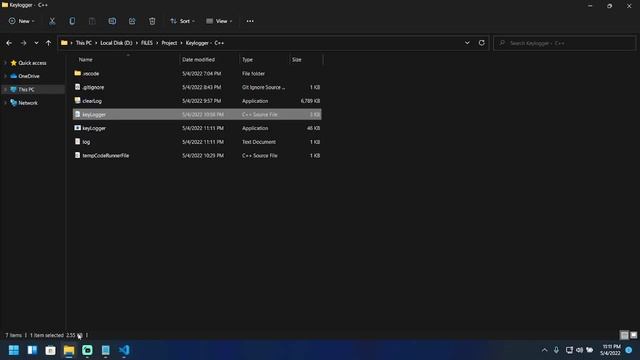Select the .gitignore file
Screen dimensions: 640x360
[x=197, y=87]
